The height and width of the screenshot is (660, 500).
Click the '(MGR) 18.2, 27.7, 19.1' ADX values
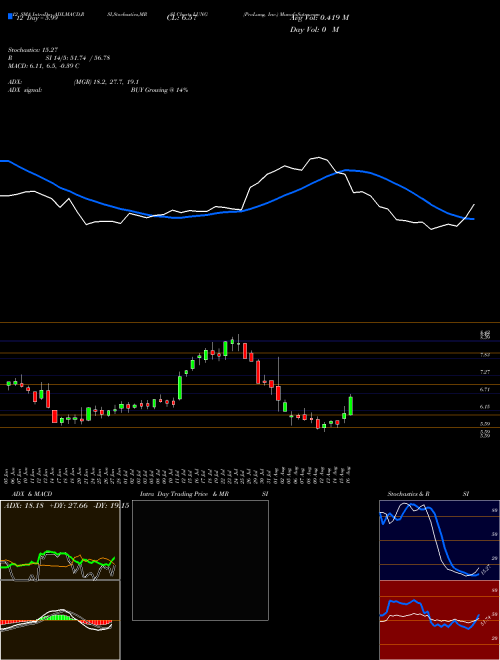pos(106,82)
